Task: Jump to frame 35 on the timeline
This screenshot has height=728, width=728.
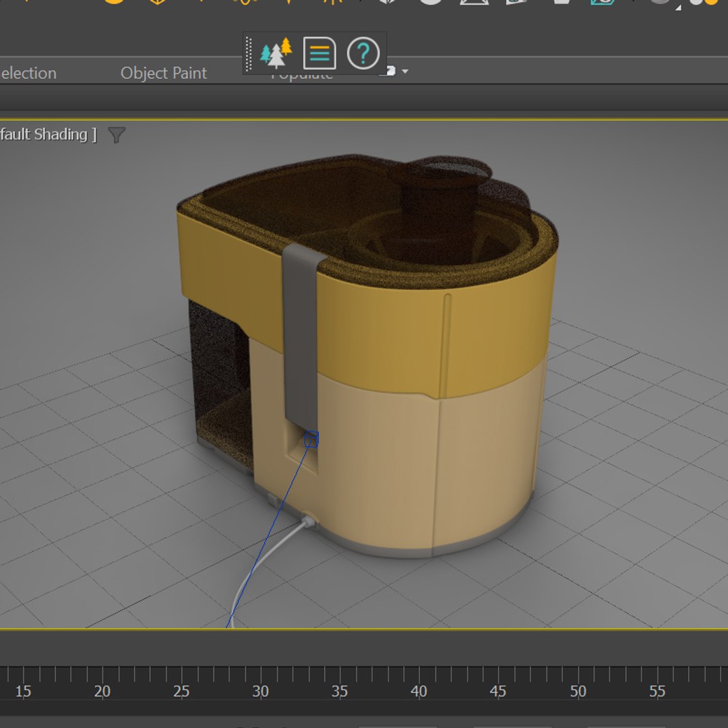Action: point(339,691)
